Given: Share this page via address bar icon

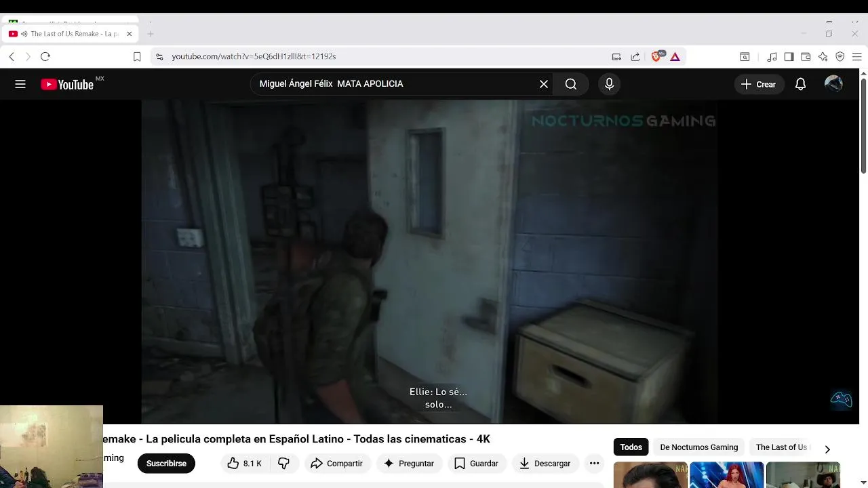Looking at the screenshot, I should (x=635, y=57).
